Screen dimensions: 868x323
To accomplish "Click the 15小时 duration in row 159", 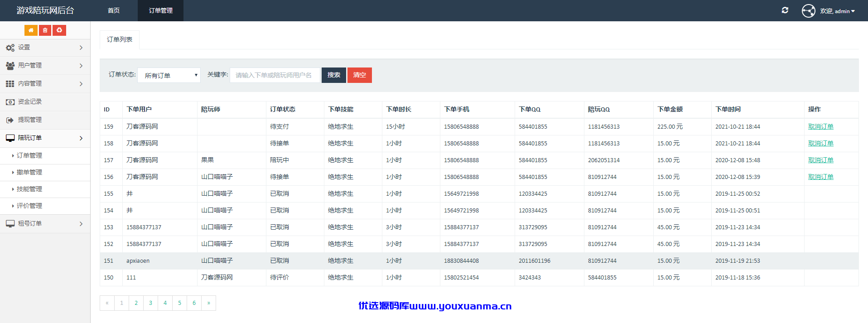I will pyautogui.click(x=395, y=127).
